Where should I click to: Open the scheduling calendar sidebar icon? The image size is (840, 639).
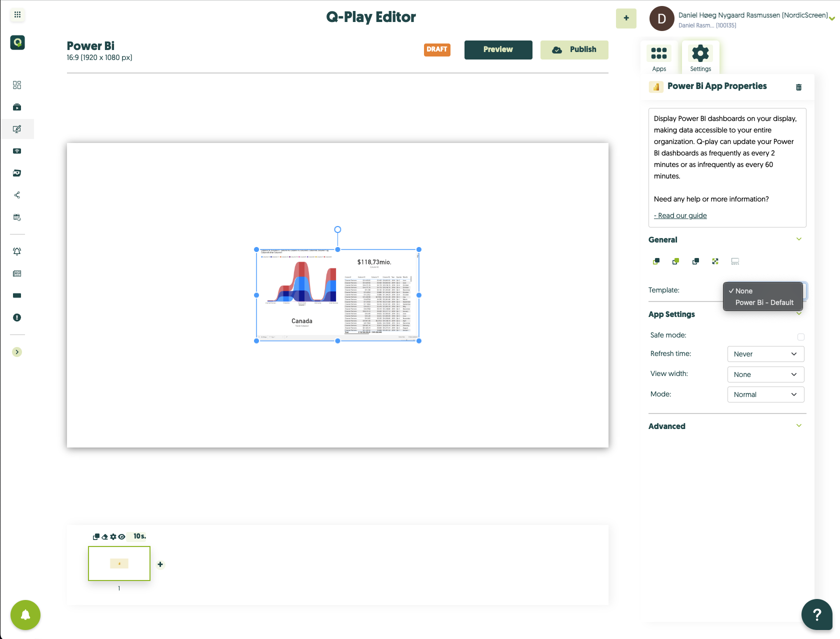point(17,217)
